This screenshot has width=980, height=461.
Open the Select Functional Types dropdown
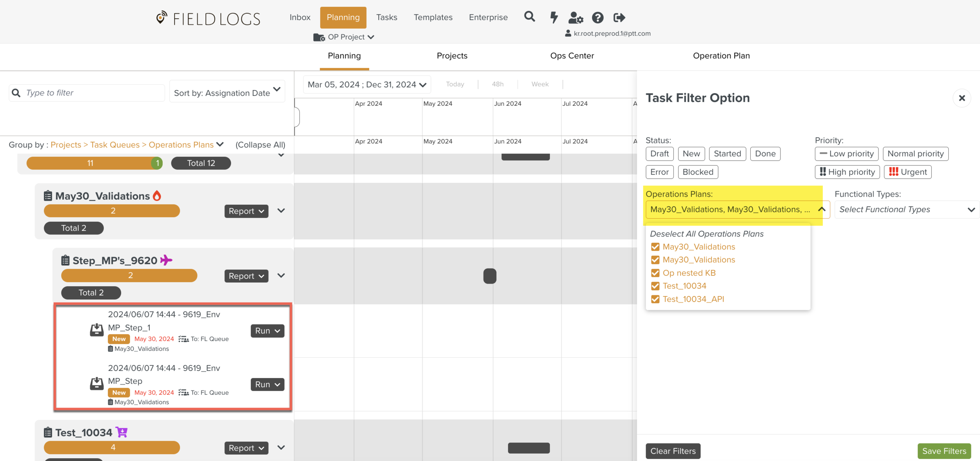click(907, 210)
